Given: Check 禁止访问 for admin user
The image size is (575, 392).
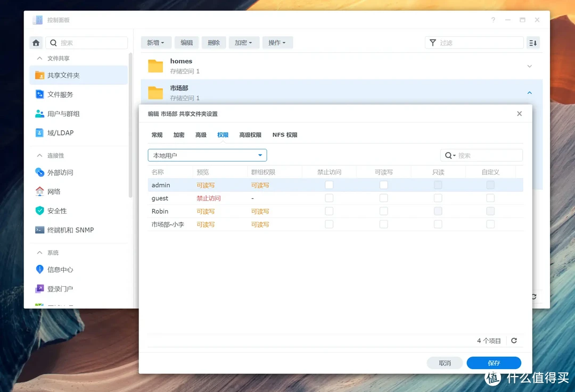Looking at the screenshot, I should point(329,185).
